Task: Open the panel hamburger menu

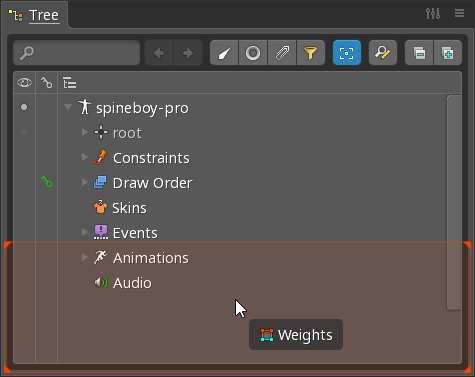Action: coord(459,13)
